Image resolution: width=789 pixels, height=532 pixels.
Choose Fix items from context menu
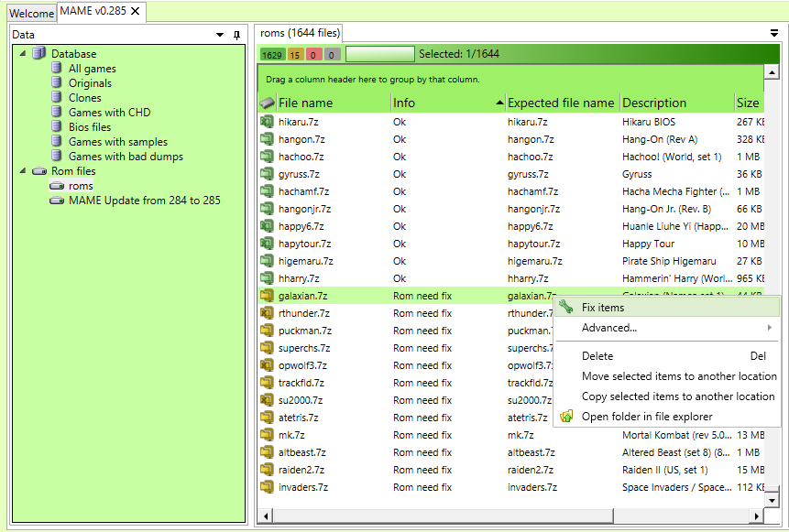point(602,308)
